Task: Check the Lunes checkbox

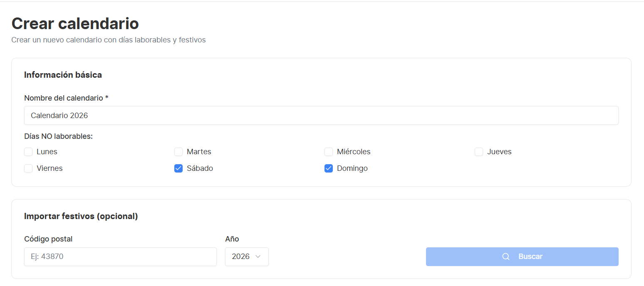Action: (28, 152)
